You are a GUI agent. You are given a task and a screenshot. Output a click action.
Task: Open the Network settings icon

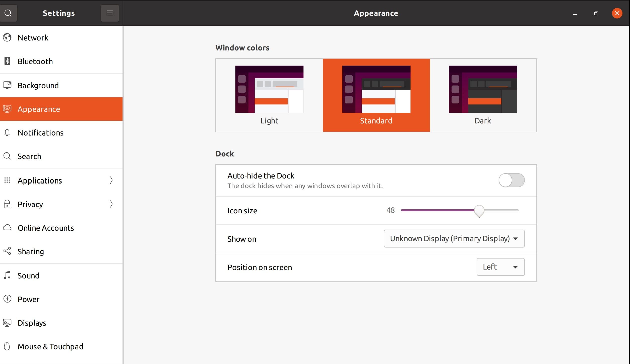pyautogui.click(x=7, y=37)
